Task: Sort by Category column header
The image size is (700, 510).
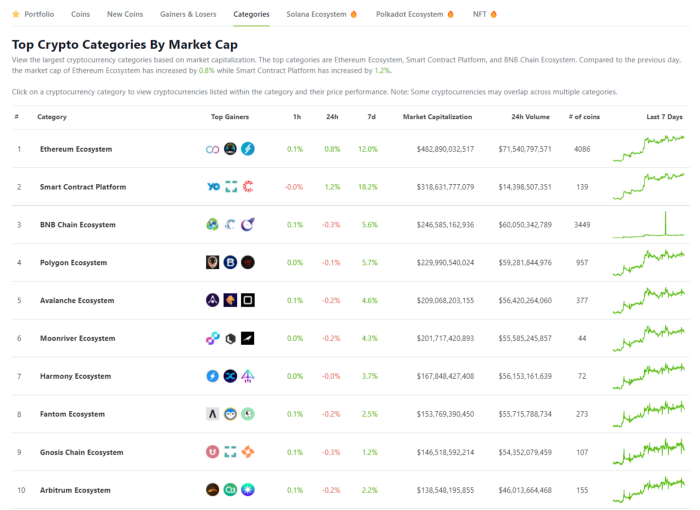Action: point(52,117)
